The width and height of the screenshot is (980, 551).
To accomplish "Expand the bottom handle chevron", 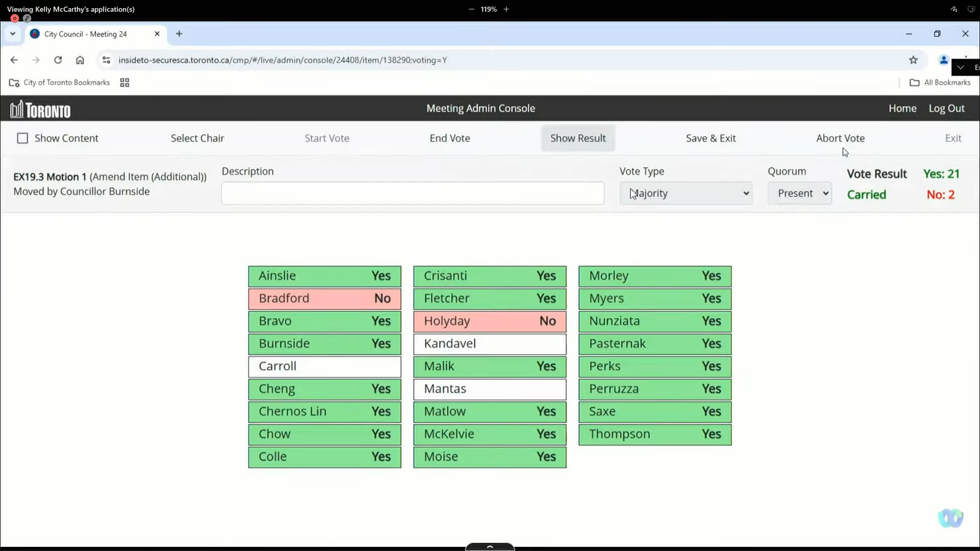I will [x=490, y=546].
